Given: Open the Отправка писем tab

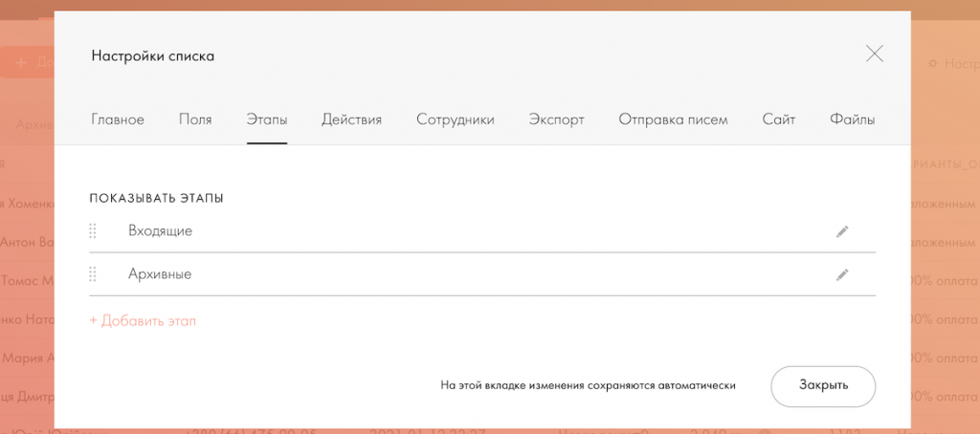Looking at the screenshot, I should (x=673, y=119).
